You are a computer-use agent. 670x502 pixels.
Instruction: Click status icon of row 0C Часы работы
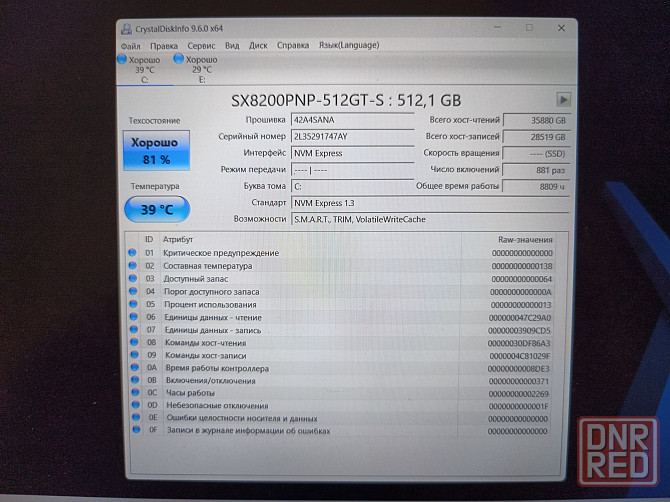pos(135,392)
